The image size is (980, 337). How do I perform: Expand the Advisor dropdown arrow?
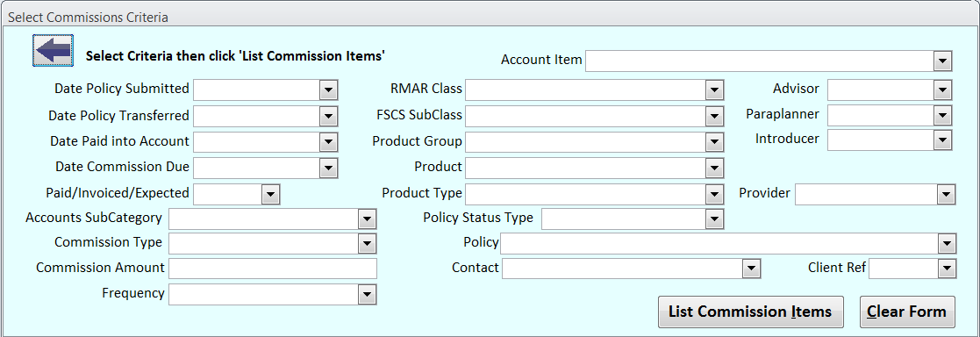(x=943, y=90)
